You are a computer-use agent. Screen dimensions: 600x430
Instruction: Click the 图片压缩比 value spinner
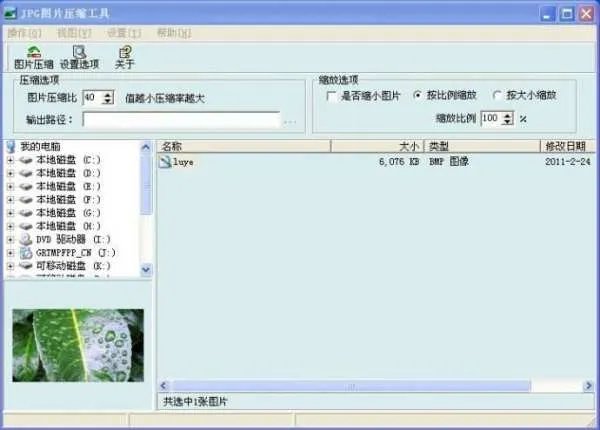tap(108, 98)
